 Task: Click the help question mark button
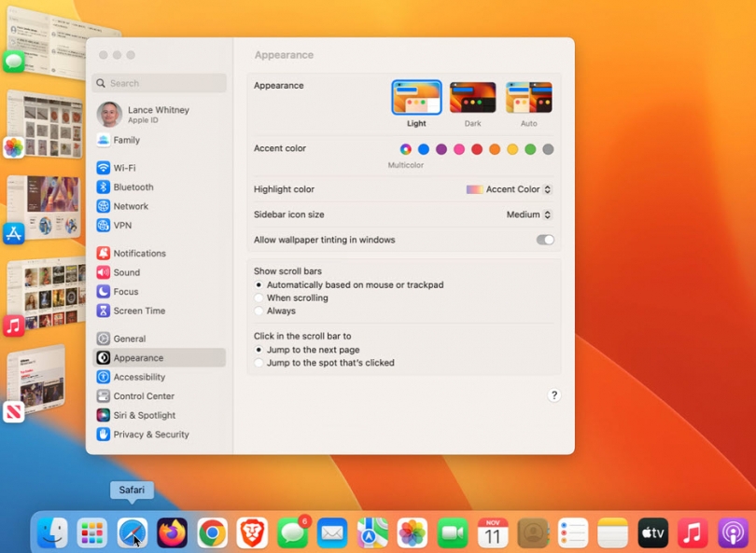click(554, 395)
